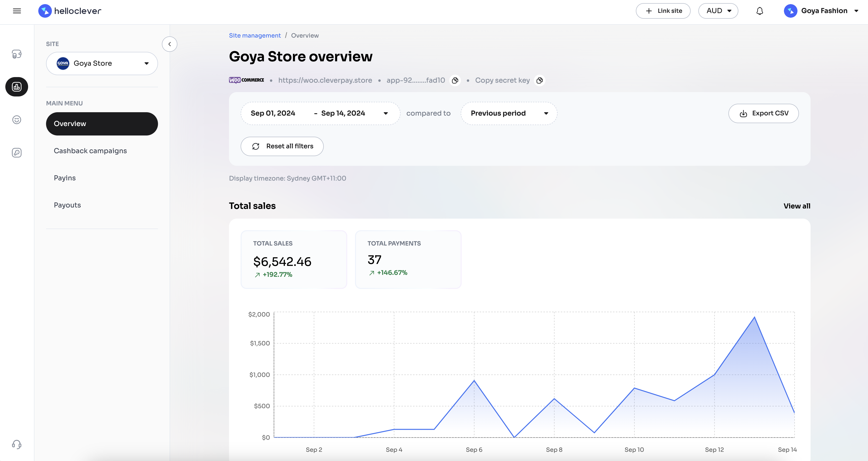Follow the Site management breadcrumb link

pos(255,35)
